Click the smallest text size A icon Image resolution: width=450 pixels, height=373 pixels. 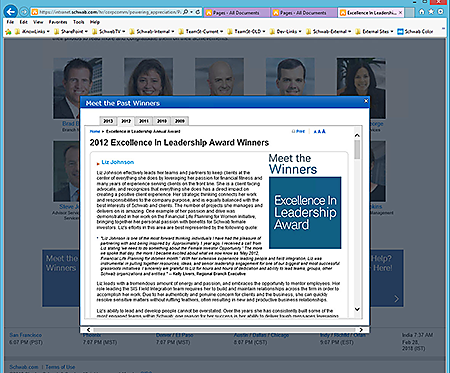click(315, 132)
